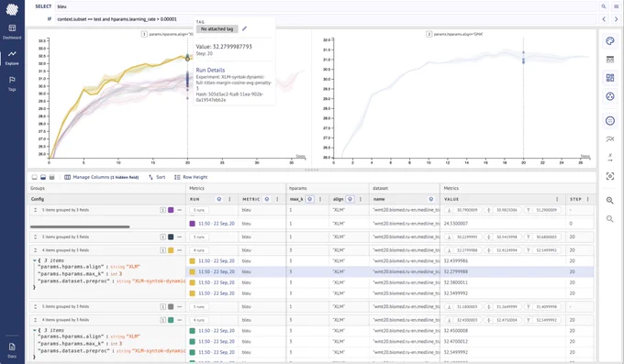Open the Dashboard page in sidebar
Viewport: 624px width, 364px height.
pos(12,31)
